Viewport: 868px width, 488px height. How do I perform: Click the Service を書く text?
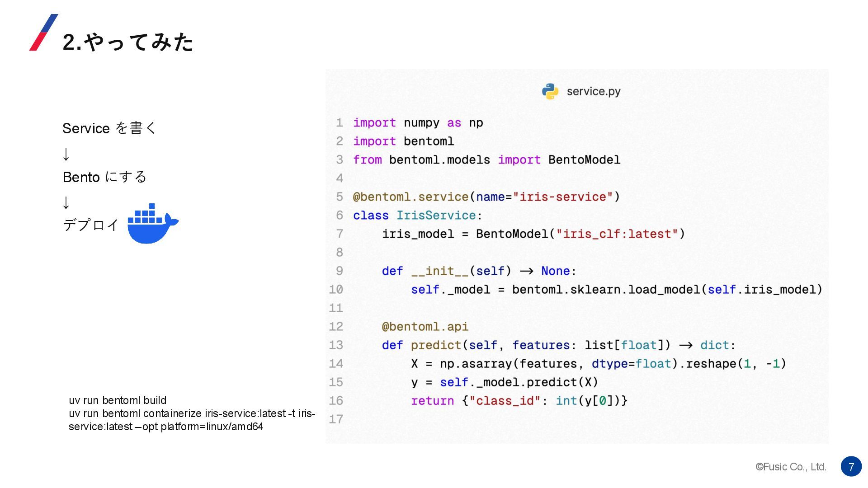pos(109,128)
